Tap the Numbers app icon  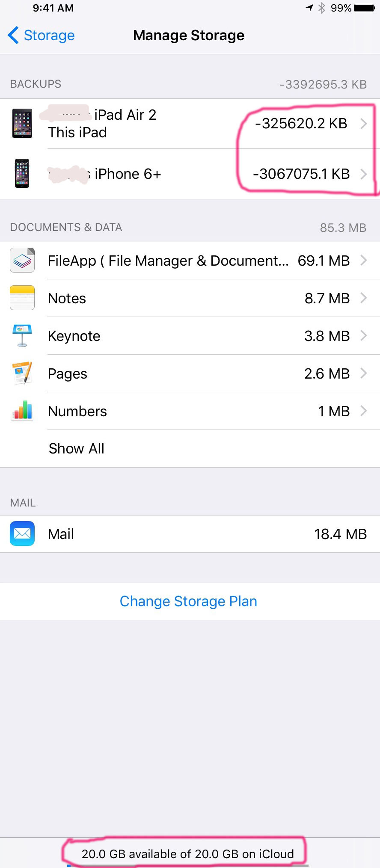click(22, 411)
